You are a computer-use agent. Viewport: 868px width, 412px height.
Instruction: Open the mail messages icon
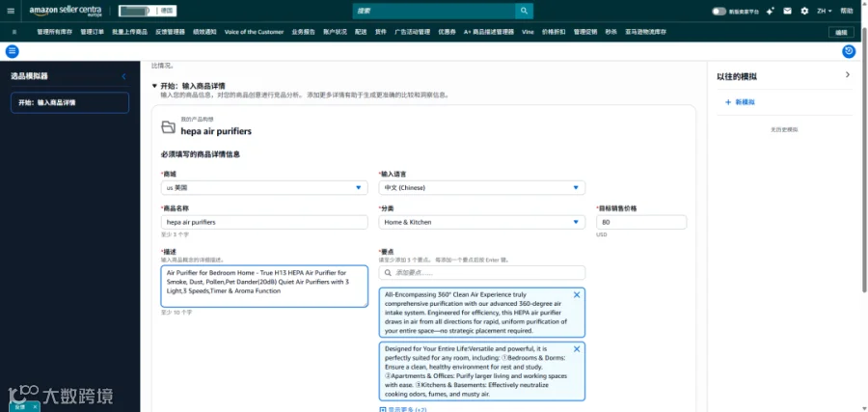(787, 11)
